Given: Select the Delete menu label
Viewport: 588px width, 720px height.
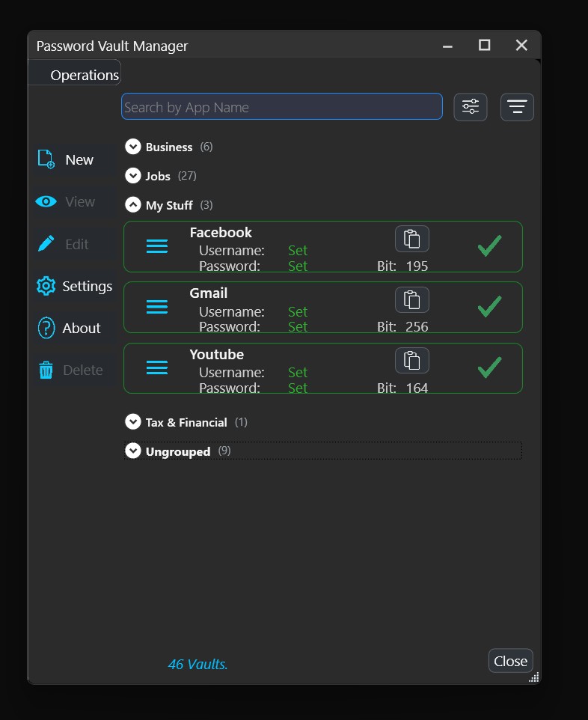Looking at the screenshot, I should click(82, 370).
